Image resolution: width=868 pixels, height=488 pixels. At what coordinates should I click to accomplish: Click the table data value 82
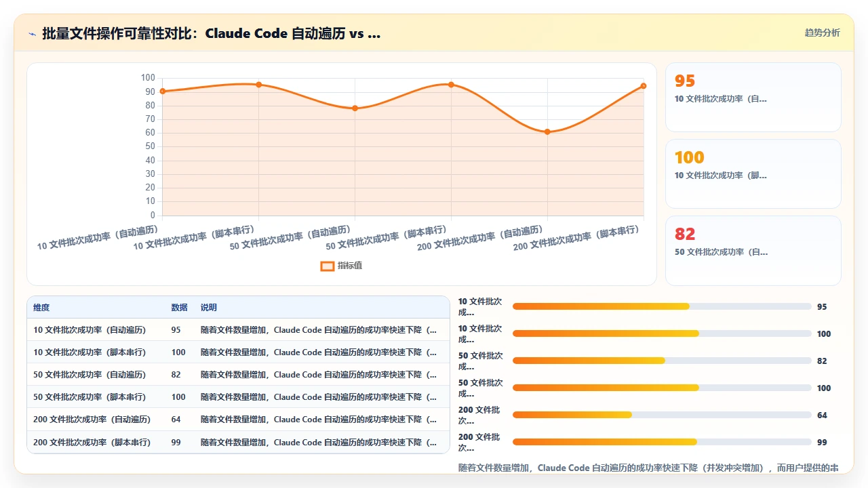point(176,375)
